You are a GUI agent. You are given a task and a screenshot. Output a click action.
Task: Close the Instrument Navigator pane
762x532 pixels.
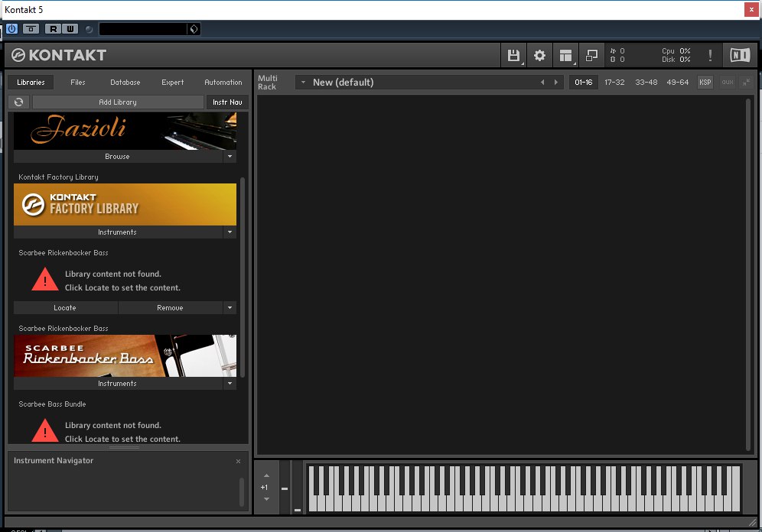coord(238,461)
